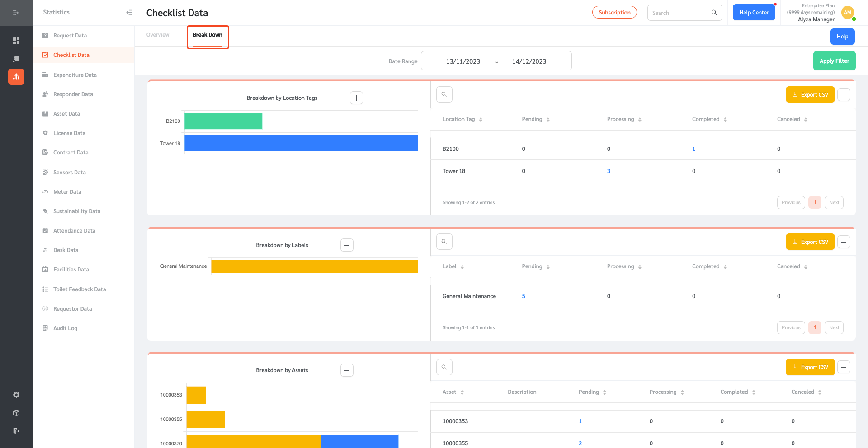
Task: Open the AM user avatar
Action: tap(848, 13)
